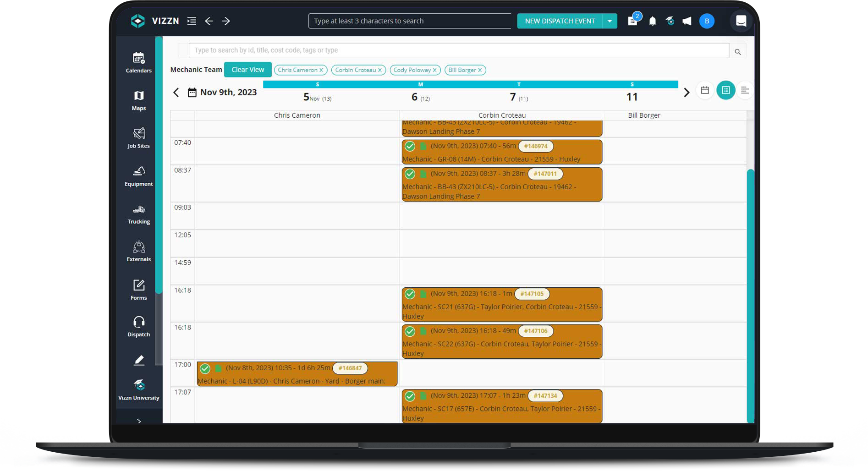Open the Calendars sidebar section
The image size is (868, 471).
tap(138, 63)
